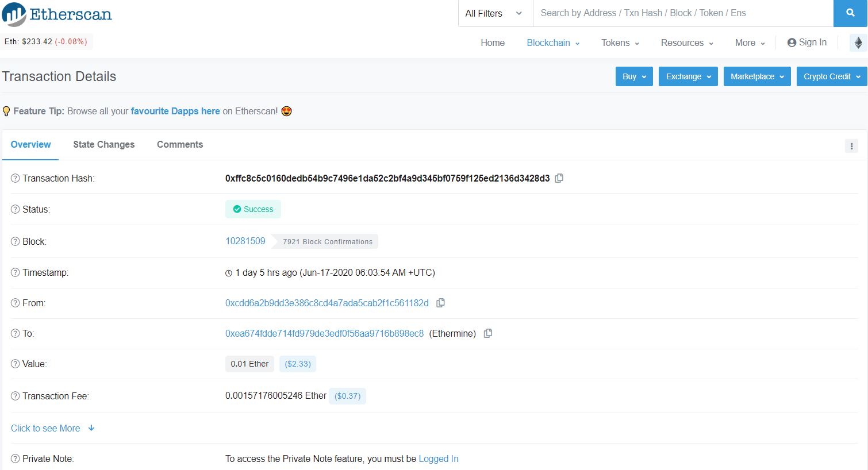
Task: Copy the transaction hash to clipboard
Action: [x=559, y=178]
